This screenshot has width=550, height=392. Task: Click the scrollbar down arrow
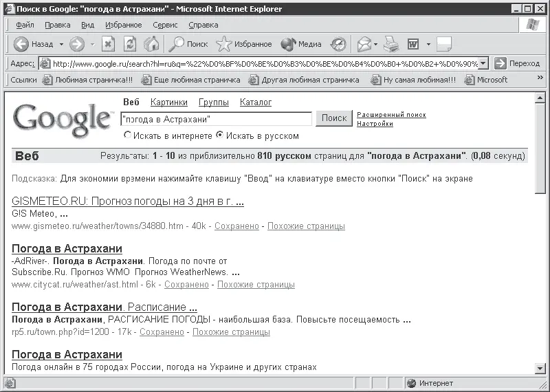[540, 368]
